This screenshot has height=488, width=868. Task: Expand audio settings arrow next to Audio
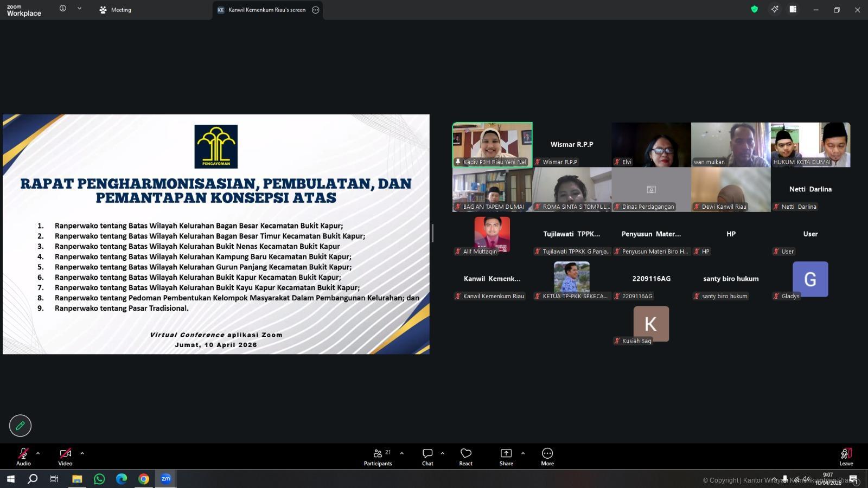[x=38, y=453]
